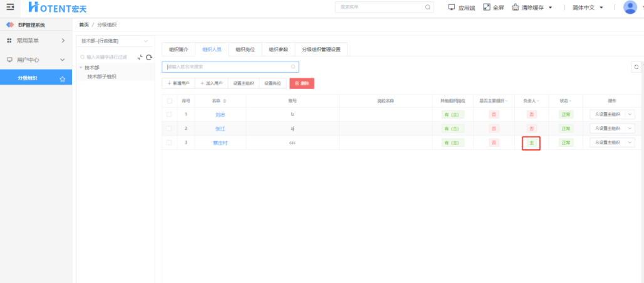The height and width of the screenshot is (283, 644).
Task: Collapse 用户中心 menu chevron
Action: tap(63, 60)
